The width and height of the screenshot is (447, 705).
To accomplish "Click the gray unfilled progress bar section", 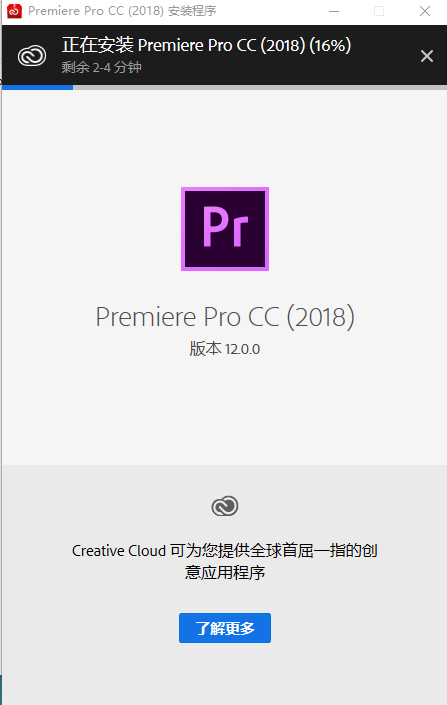I will click(x=259, y=87).
